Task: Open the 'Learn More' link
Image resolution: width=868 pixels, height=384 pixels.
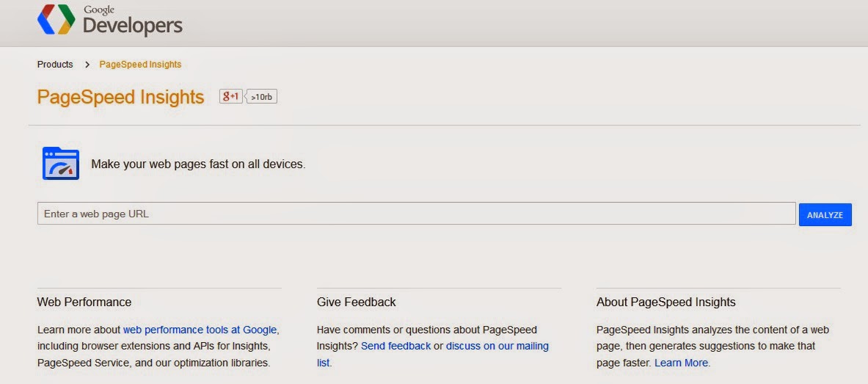Action: pos(682,363)
